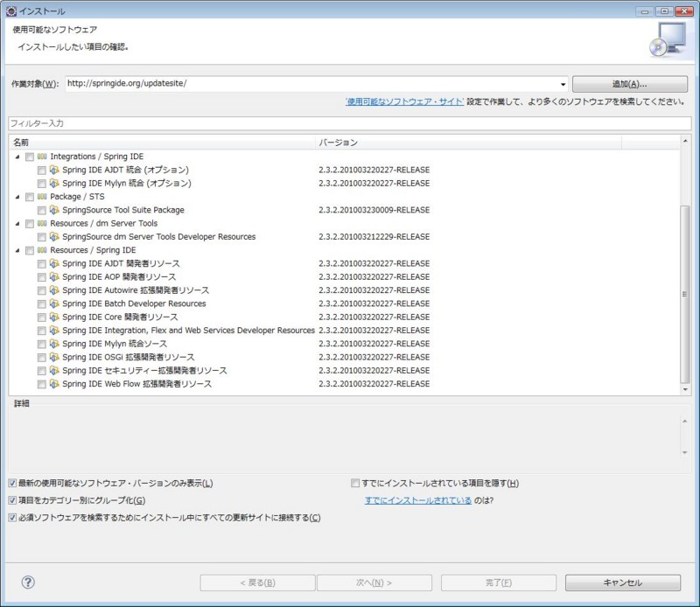Select row Spring IDE AOP 開発者リソース
The height and width of the screenshot is (607, 700).
click(344, 277)
